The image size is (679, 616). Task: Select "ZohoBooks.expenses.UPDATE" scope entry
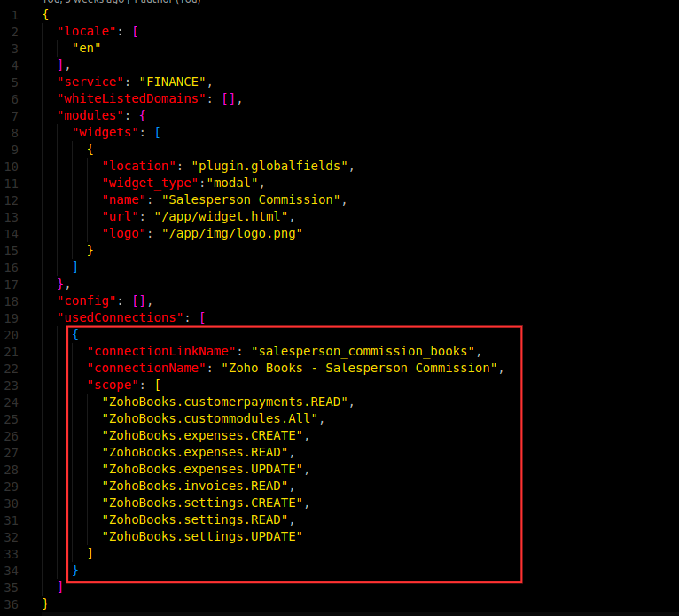click(202, 470)
